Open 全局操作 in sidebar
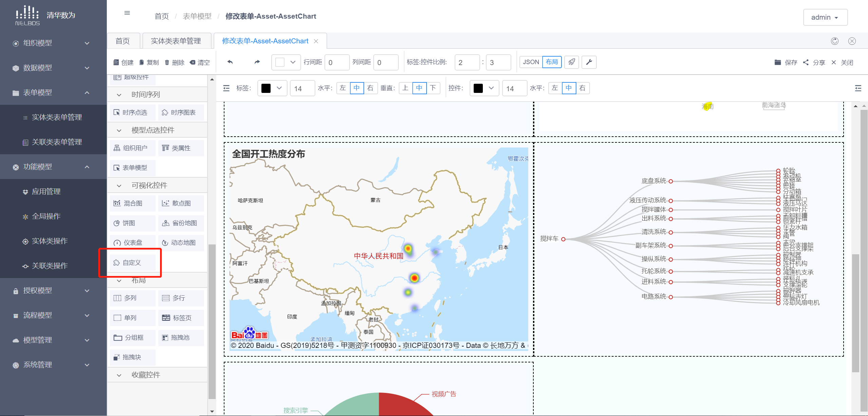Screen dimensions: 868x416 53,216
